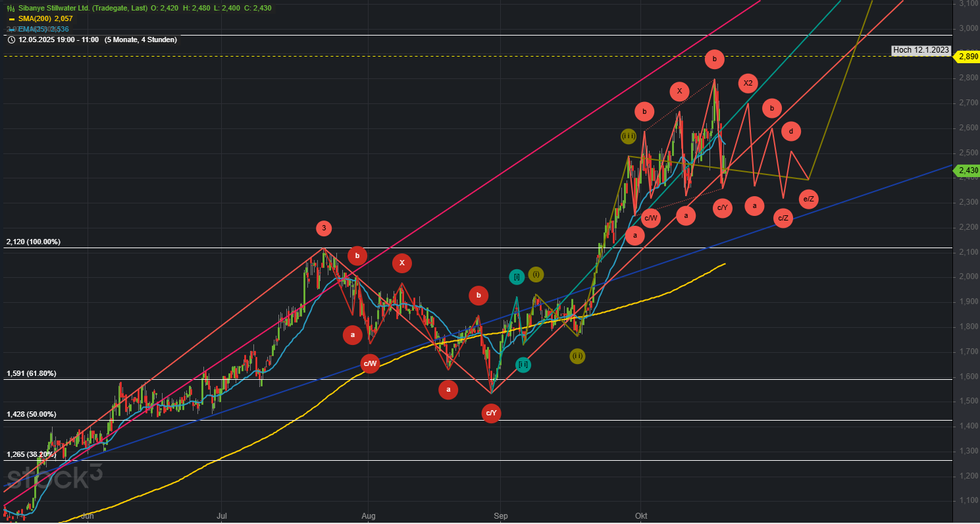This screenshot has width=980, height=524.
Task: Select the green 2,430 current price tag
Action: pyautogui.click(x=967, y=170)
